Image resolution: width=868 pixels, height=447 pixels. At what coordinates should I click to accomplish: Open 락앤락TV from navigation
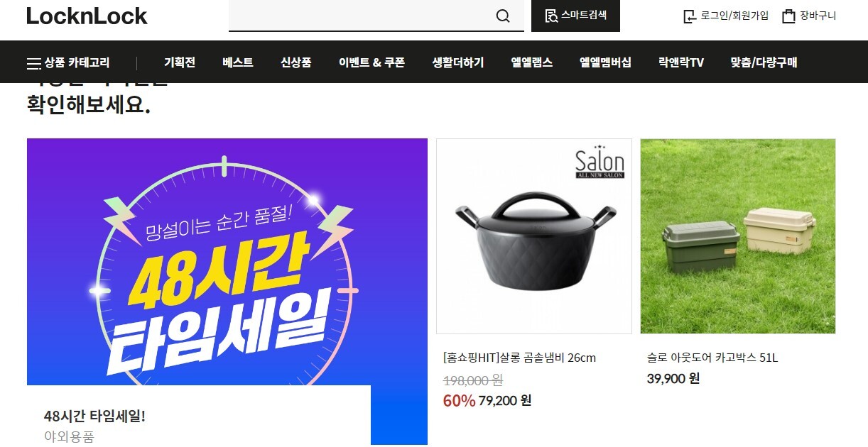681,62
